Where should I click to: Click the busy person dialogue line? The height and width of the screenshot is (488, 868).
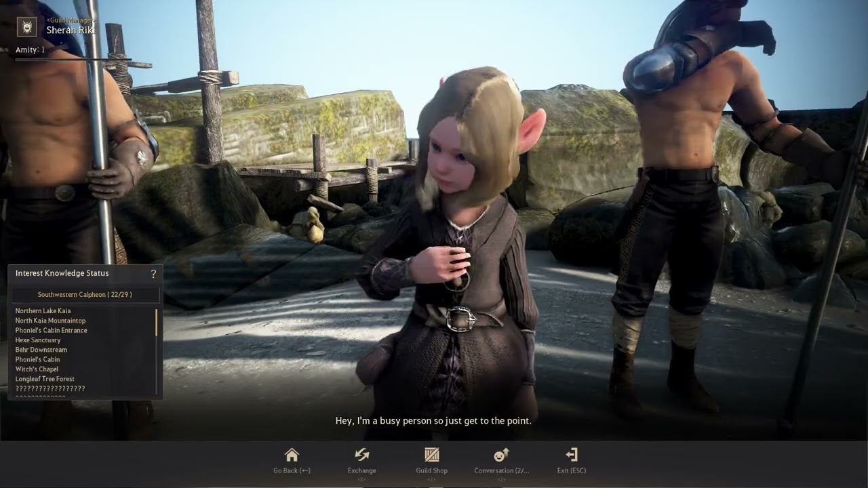433,421
